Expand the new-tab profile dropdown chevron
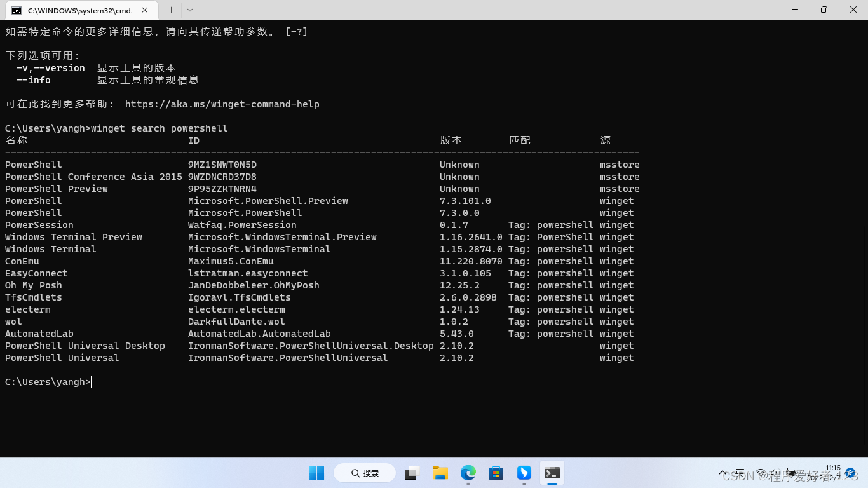This screenshot has width=868, height=488. 190,10
